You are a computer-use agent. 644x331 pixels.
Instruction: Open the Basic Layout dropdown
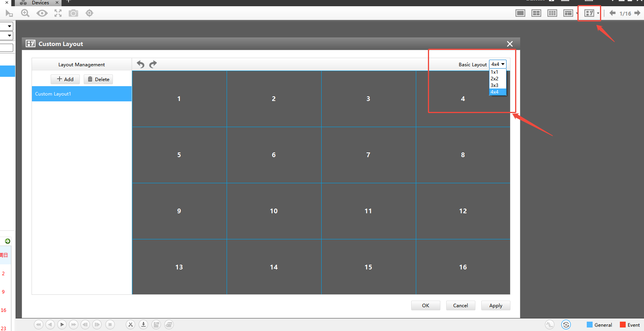(x=498, y=64)
